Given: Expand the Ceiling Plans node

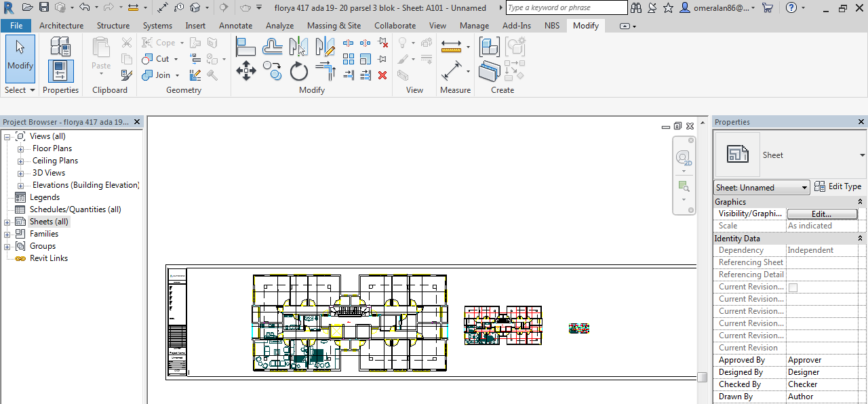Looking at the screenshot, I should pyautogui.click(x=20, y=161).
